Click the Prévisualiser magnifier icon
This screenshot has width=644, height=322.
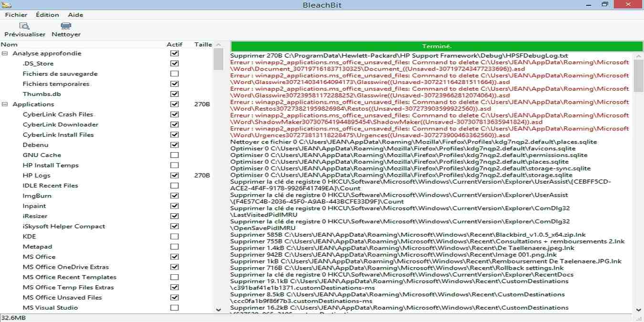click(x=24, y=26)
